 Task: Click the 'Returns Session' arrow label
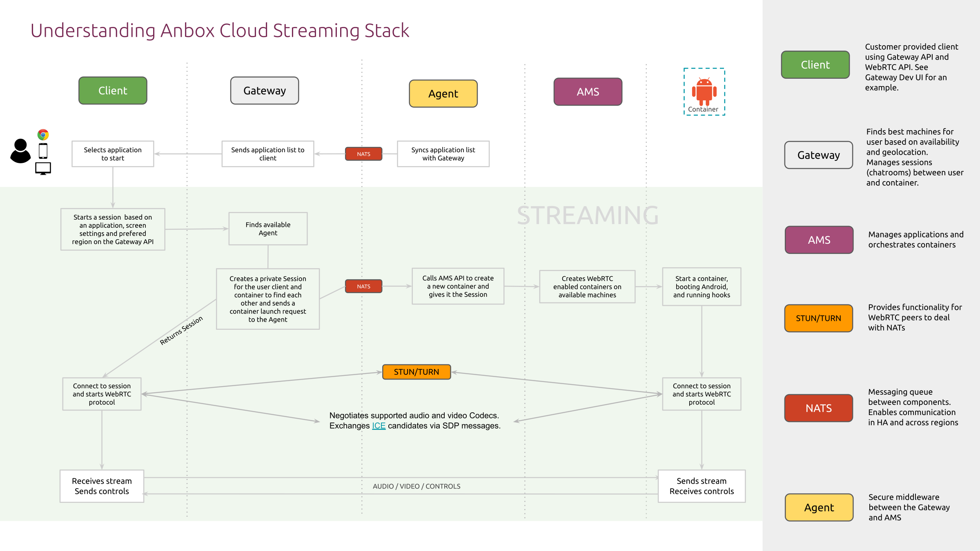[181, 331]
